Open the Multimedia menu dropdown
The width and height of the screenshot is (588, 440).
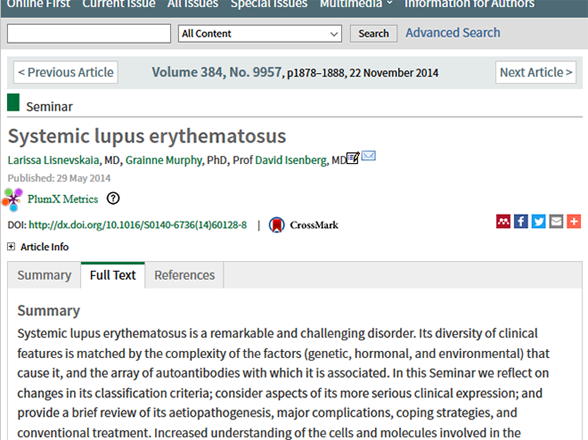point(356,4)
